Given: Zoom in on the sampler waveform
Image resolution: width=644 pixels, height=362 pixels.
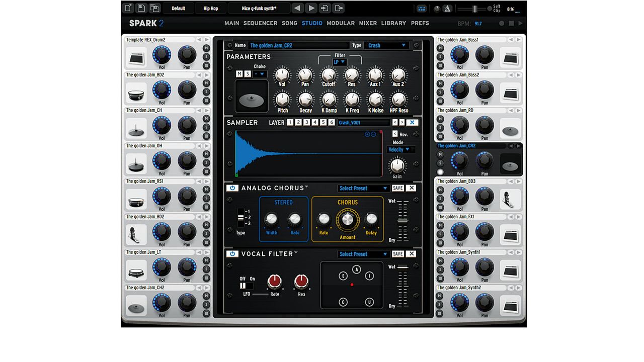Looking at the screenshot, I should click(x=367, y=134).
